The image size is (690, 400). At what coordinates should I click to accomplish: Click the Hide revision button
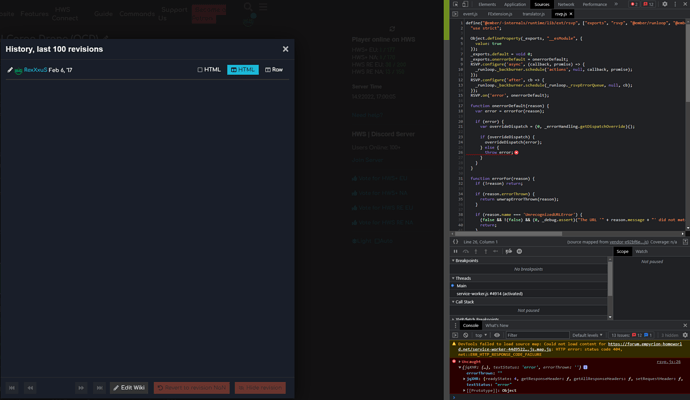coord(260,388)
